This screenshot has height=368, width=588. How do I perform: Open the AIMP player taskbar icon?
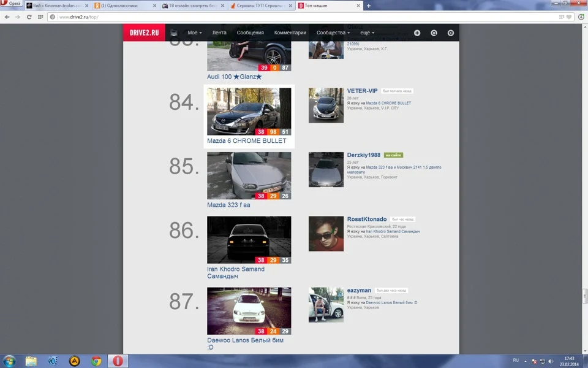(x=75, y=361)
